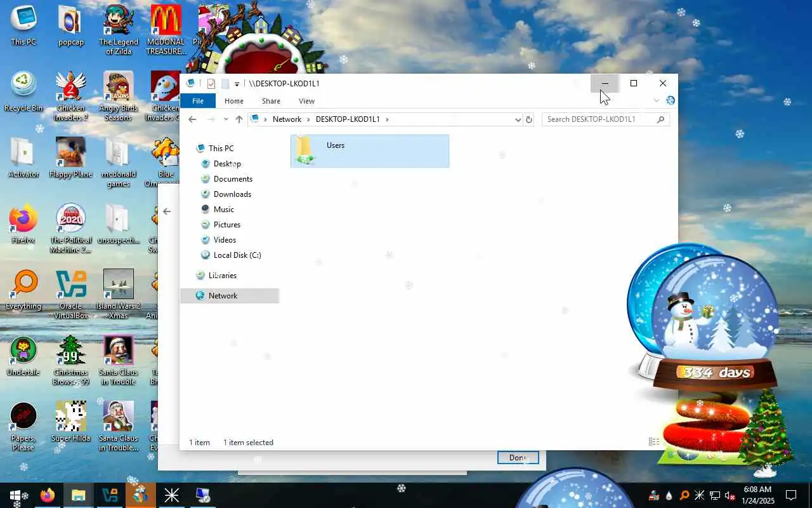Screen dimensions: 812x508
Task: Click the Network breadcrumb in address bar
Action: [287, 119]
